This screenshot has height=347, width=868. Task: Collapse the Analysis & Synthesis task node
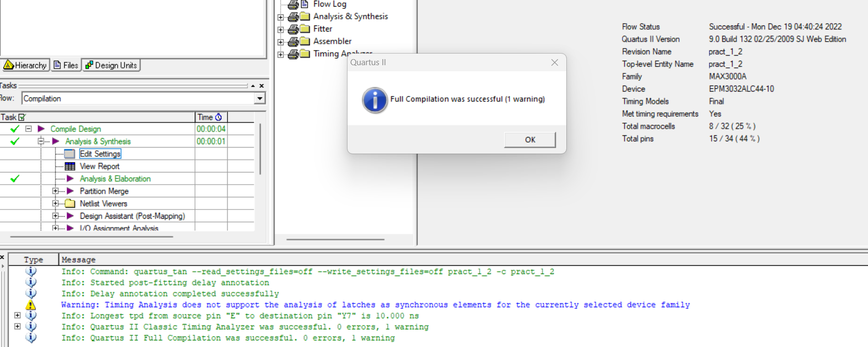pyautogui.click(x=41, y=141)
